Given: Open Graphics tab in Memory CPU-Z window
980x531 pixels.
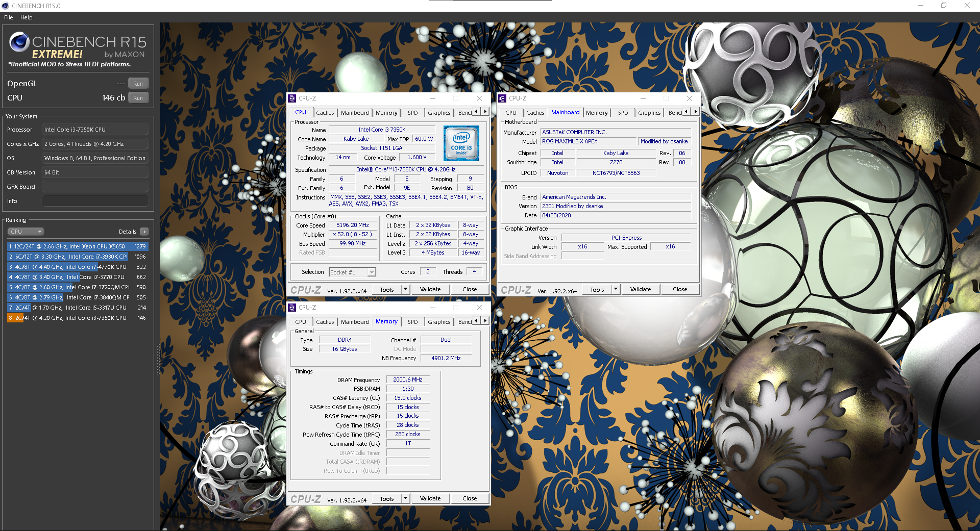Looking at the screenshot, I should click(x=439, y=322).
